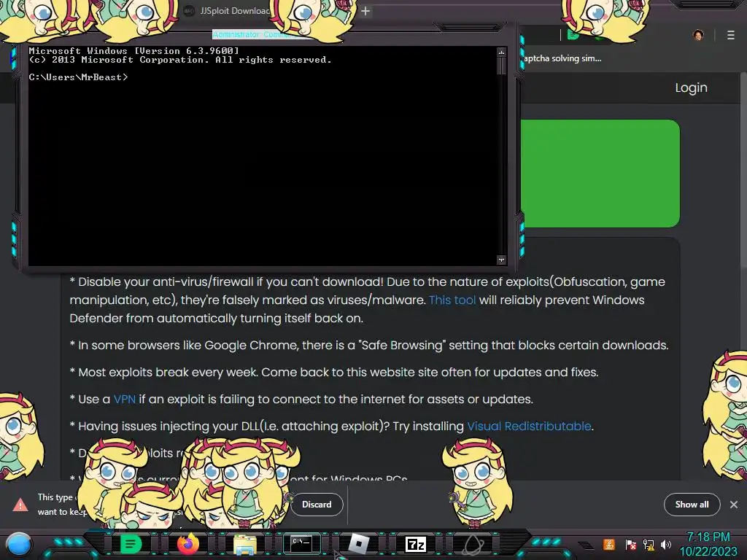Open the atom-shaped taskbar app
Image resolution: width=747 pixels, height=560 pixels.
473,544
